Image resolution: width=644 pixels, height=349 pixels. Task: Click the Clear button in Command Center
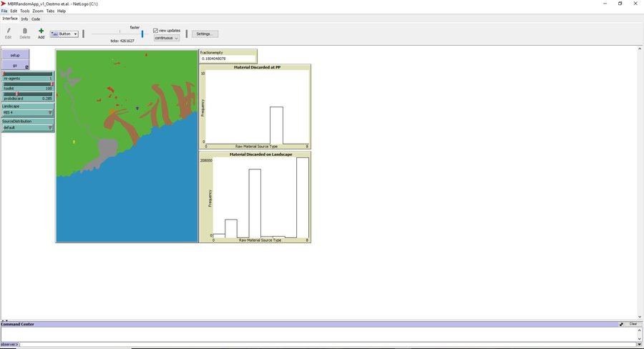[x=633, y=324]
